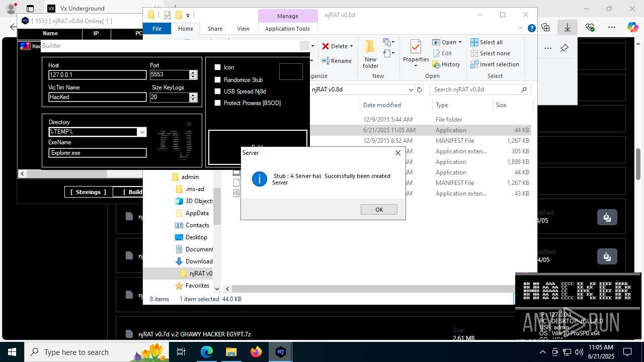644x362 pixels.
Task: Click Select none in ribbon
Action: tap(490, 53)
